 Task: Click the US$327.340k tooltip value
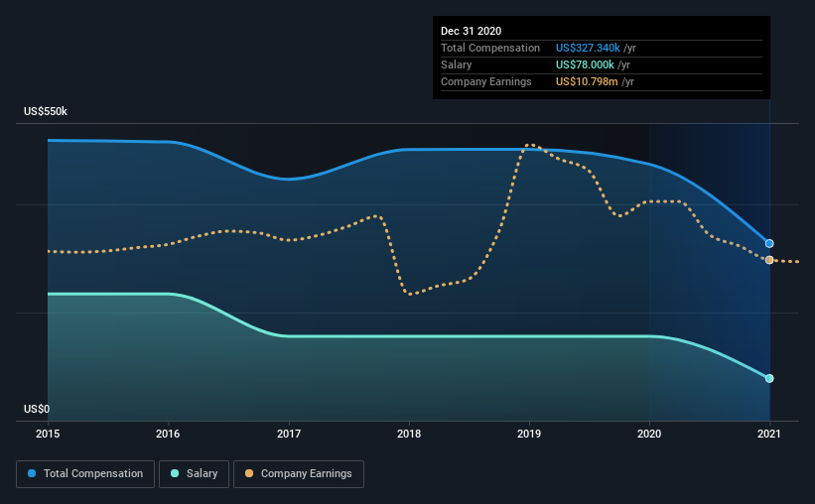(x=588, y=48)
